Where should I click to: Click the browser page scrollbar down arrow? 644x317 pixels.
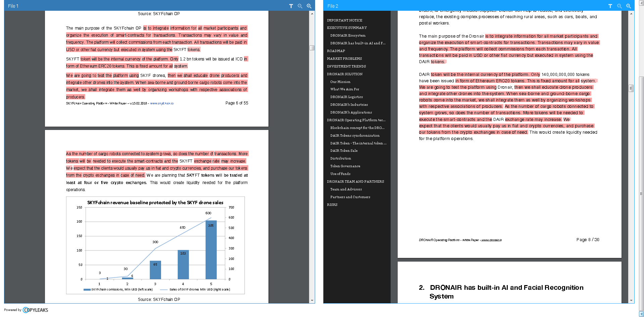(x=641, y=314)
